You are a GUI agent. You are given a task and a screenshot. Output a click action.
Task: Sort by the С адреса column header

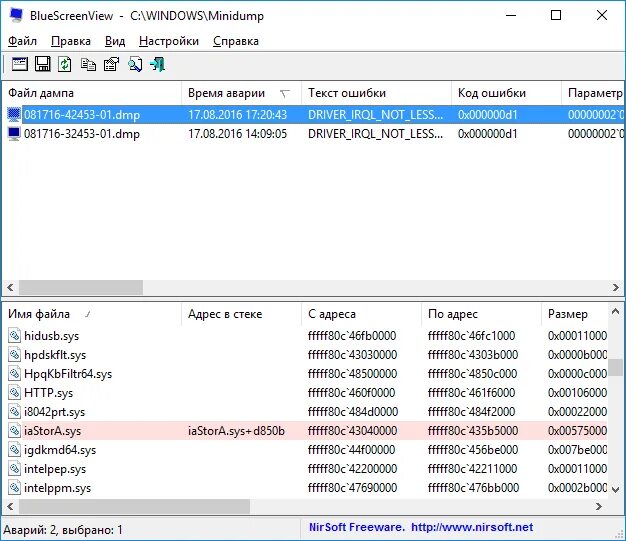(x=361, y=314)
